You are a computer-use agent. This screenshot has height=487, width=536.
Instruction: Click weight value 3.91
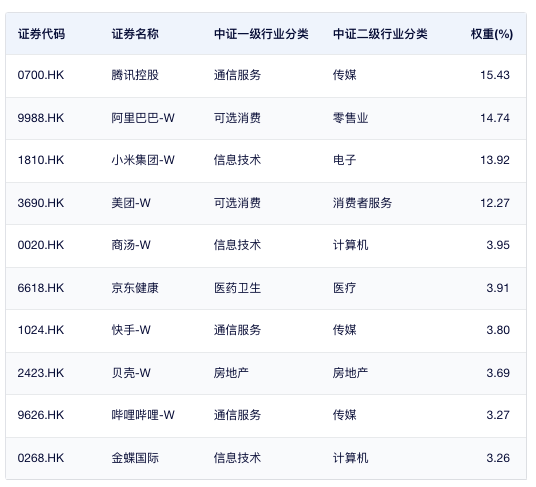pos(498,288)
